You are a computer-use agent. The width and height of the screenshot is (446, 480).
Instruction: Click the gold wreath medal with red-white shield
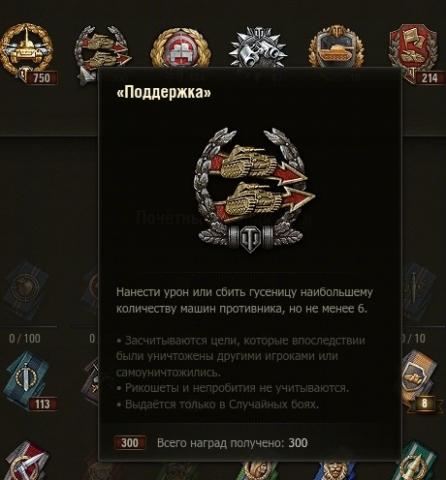[180, 48]
